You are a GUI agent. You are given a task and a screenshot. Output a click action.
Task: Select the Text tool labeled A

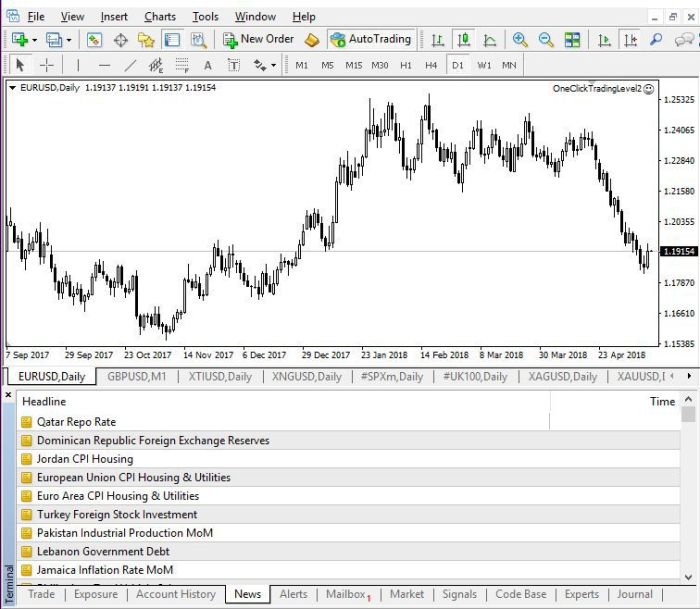click(x=208, y=66)
